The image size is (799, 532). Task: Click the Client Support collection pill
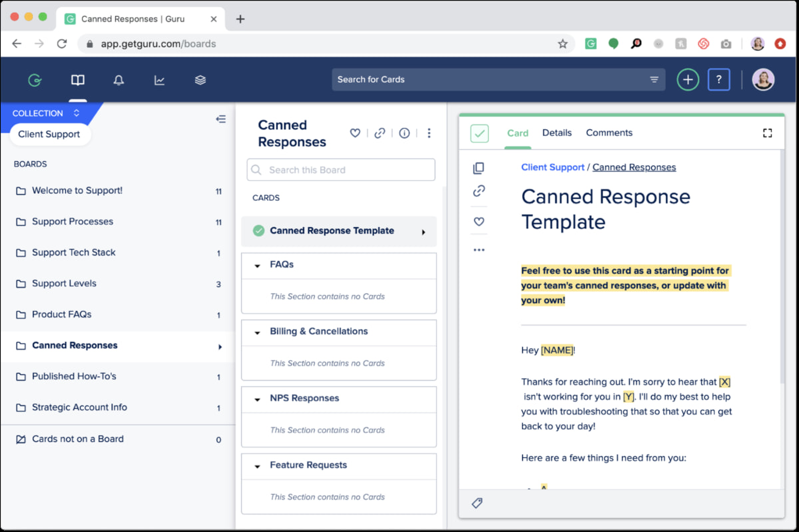coord(49,134)
